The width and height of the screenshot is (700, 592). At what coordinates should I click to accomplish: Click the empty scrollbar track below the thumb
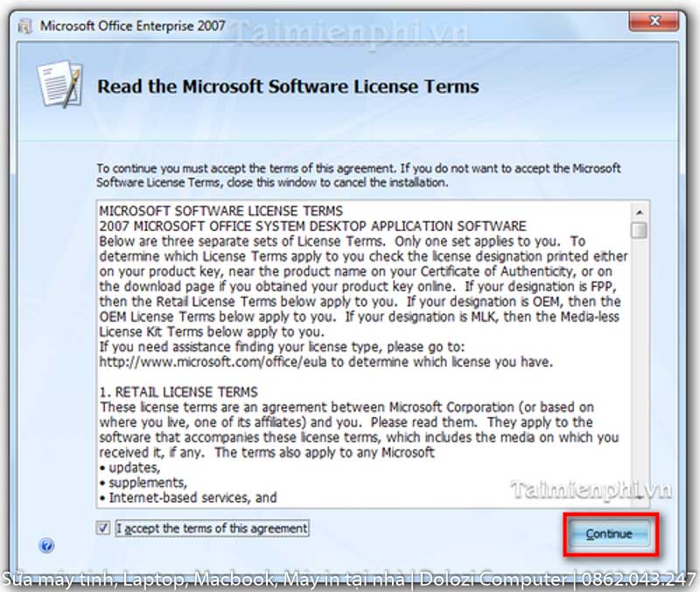point(640,367)
